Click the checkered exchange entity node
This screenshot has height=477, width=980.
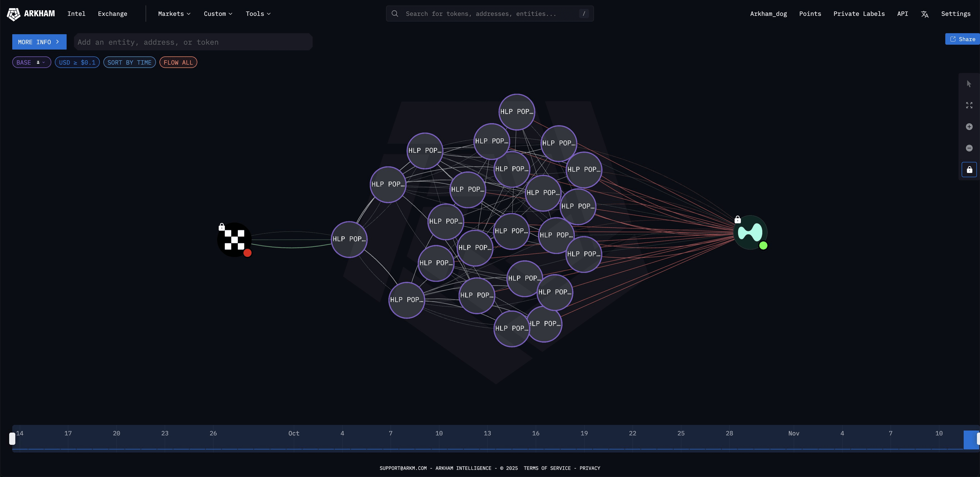pyautogui.click(x=234, y=240)
